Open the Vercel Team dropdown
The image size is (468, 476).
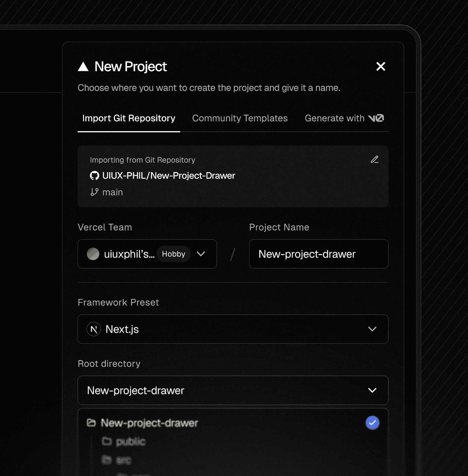147,254
